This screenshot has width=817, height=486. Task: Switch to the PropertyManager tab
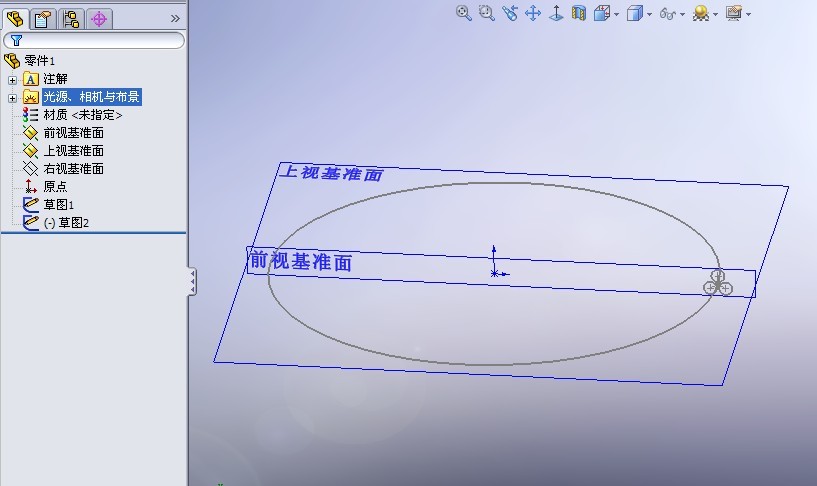click(x=43, y=19)
